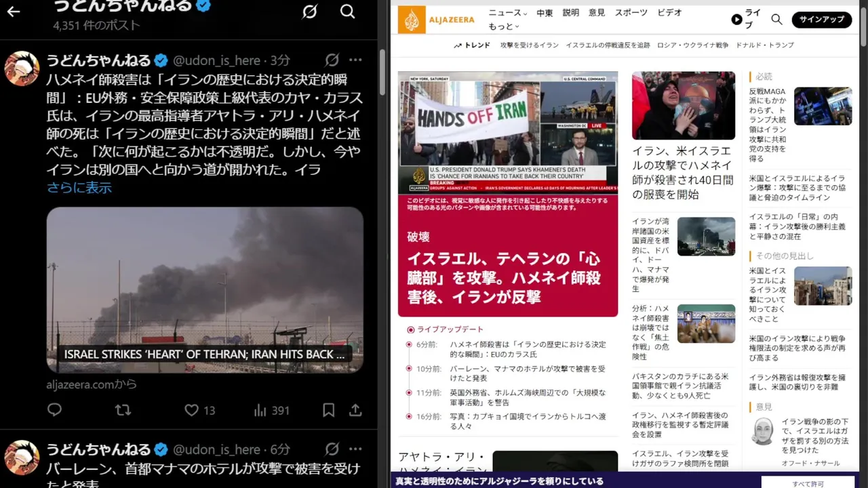Open avatar on the バーレーン 6分 post
This screenshot has height=488, width=868.
click(22, 457)
